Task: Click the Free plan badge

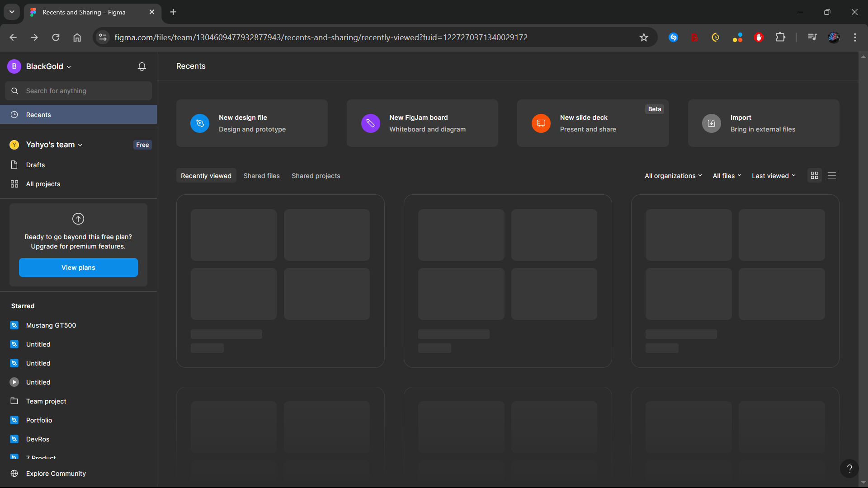Action: coord(142,145)
